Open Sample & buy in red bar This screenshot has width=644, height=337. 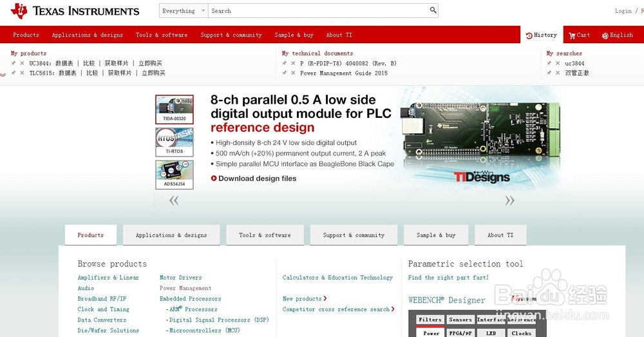tap(294, 35)
